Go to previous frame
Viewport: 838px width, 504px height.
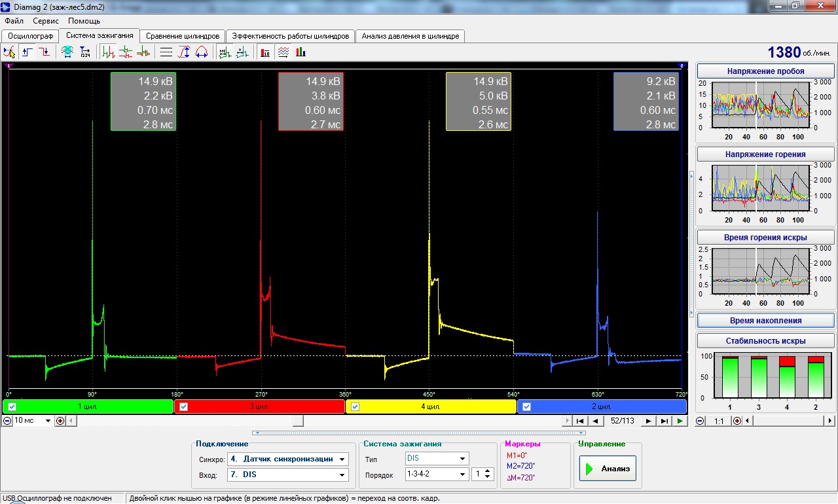coord(596,421)
